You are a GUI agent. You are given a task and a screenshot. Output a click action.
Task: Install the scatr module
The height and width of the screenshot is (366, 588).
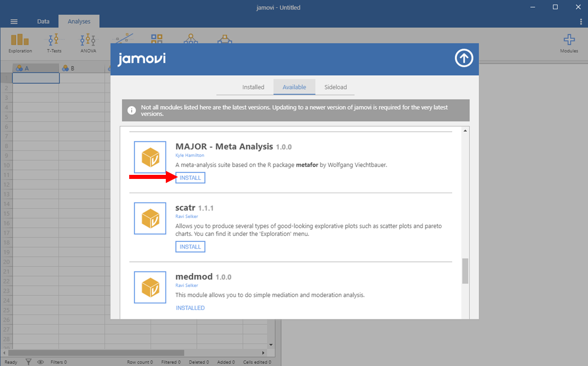(190, 247)
